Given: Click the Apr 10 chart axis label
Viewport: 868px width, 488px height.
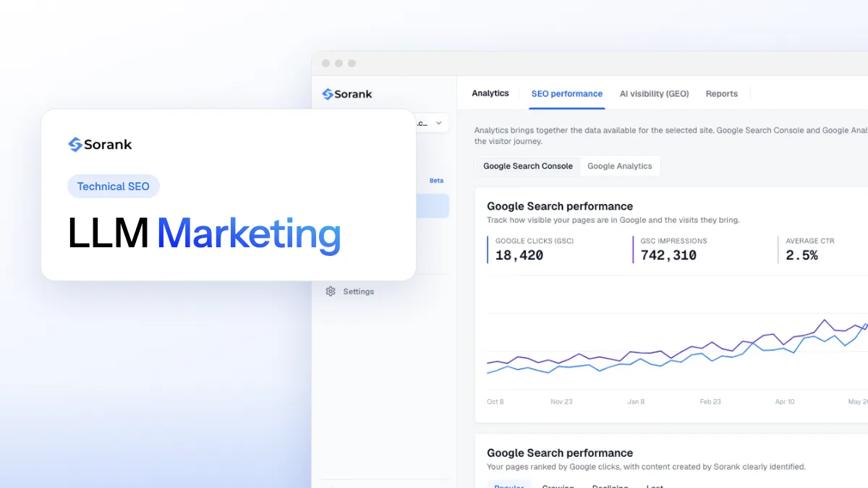Looking at the screenshot, I should [785, 401].
